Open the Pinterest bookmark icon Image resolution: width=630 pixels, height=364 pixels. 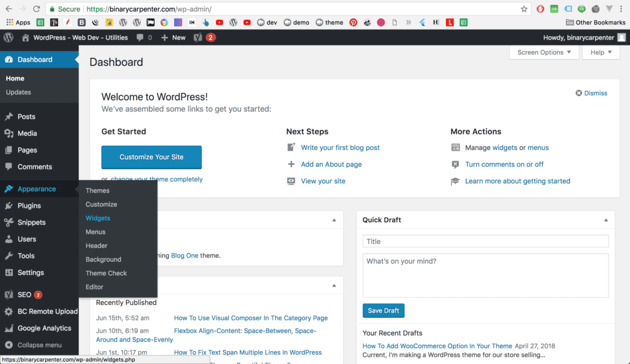pos(353,23)
